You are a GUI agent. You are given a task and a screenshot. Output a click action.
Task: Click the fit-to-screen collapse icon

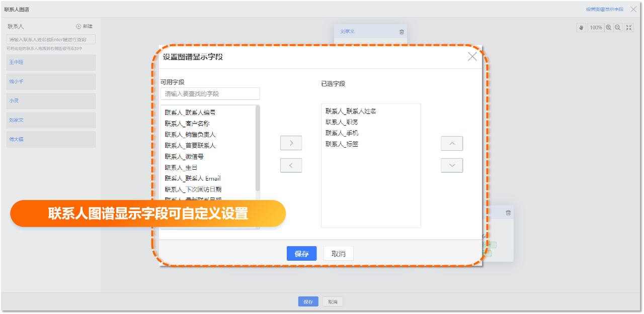(629, 28)
